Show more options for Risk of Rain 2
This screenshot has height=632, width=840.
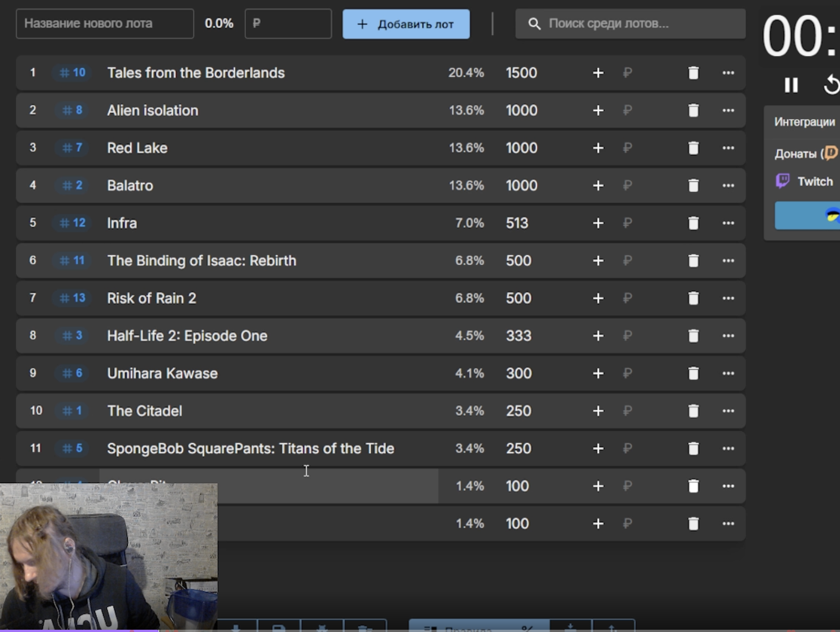coord(728,298)
